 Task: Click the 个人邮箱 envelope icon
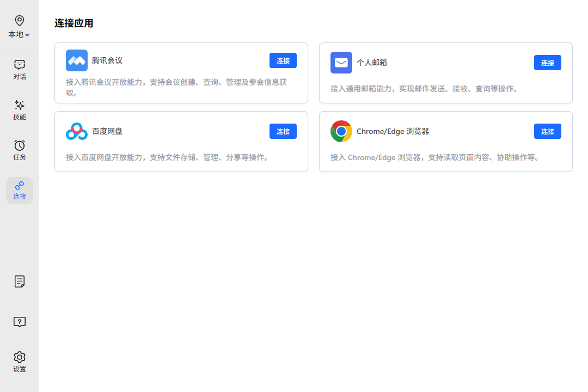341,63
